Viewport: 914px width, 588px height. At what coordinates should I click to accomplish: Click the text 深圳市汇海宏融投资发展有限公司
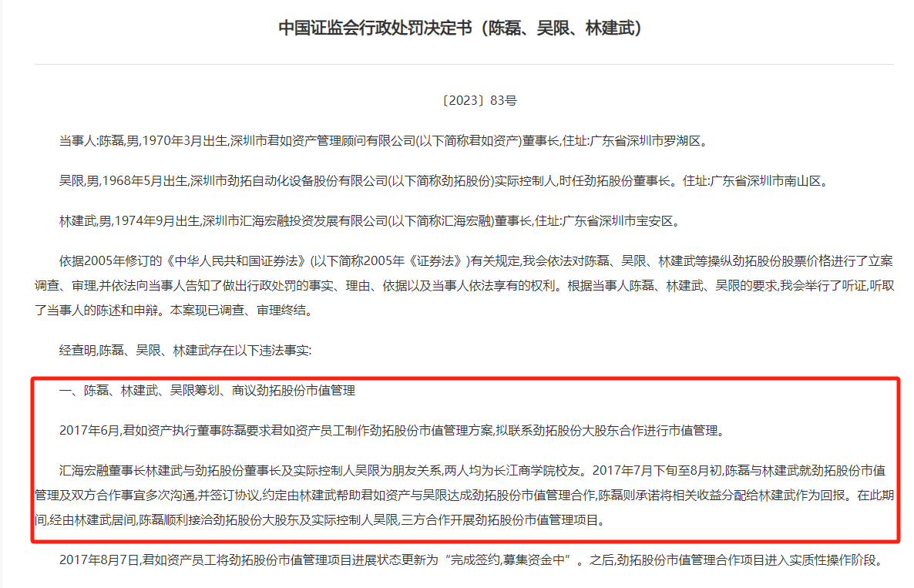coord(295,221)
